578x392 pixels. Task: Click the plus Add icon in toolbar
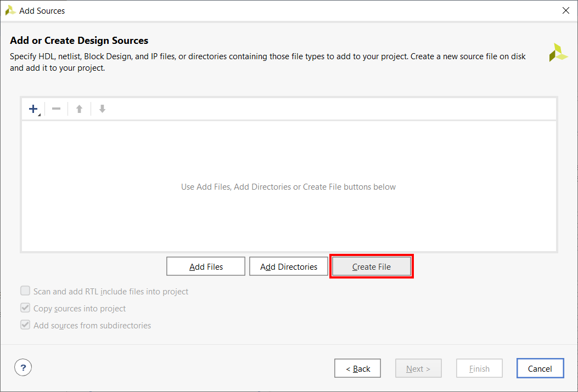coord(33,109)
